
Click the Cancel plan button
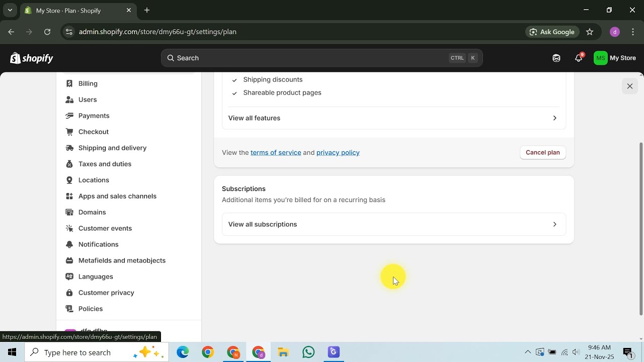pyautogui.click(x=543, y=152)
